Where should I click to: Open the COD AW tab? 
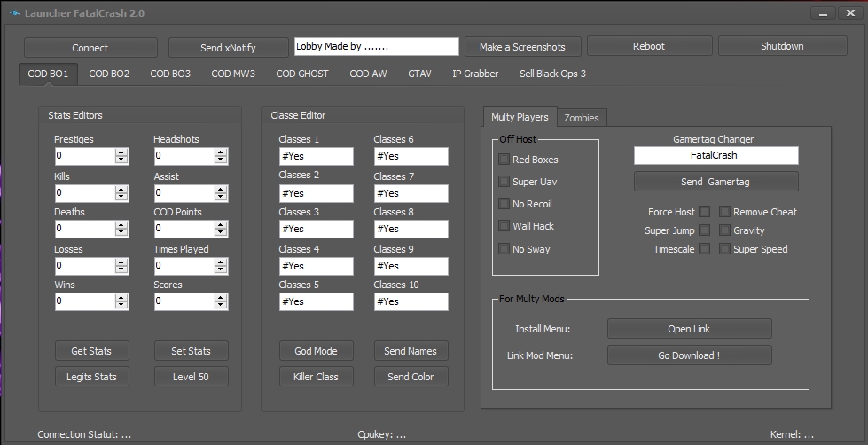(368, 74)
